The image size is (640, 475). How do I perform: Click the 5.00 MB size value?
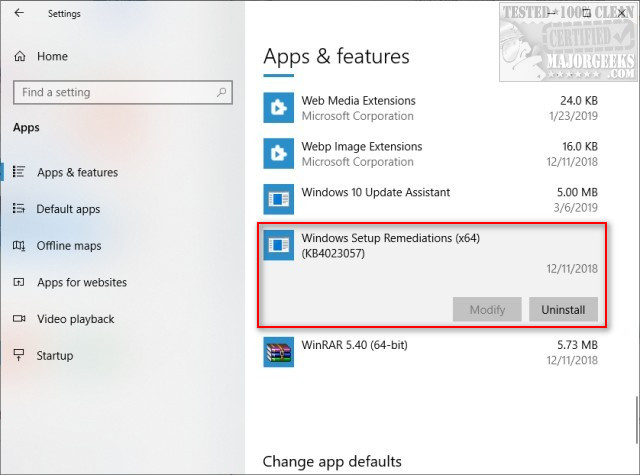pyautogui.click(x=577, y=192)
